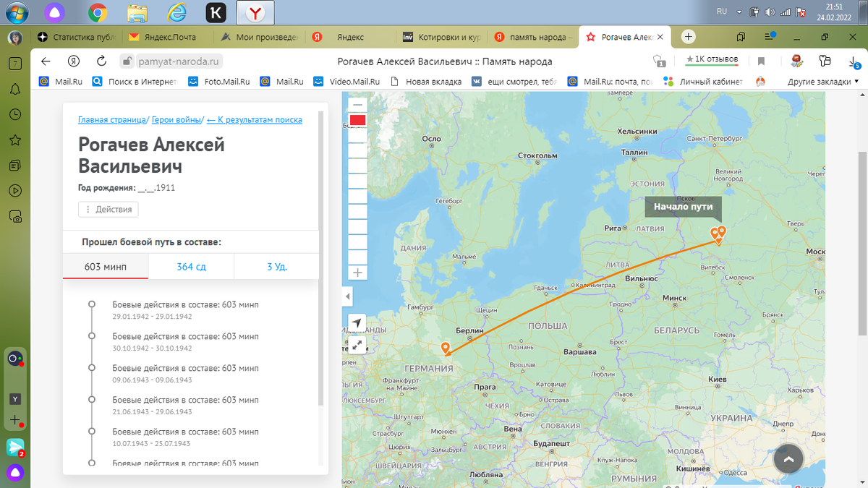Bookmark this page with the bookmark icon
868x488 pixels.
pyautogui.click(x=761, y=61)
